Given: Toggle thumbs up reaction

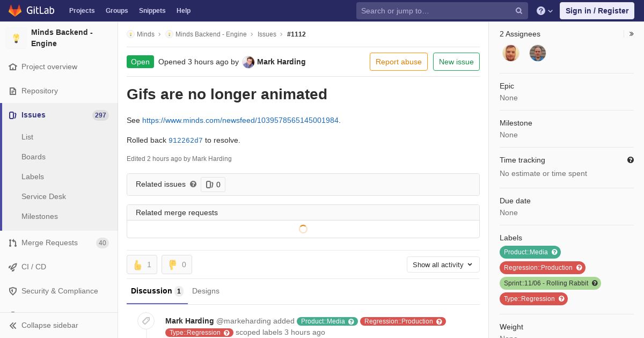Looking at the screenshot, I should (142, 264).
